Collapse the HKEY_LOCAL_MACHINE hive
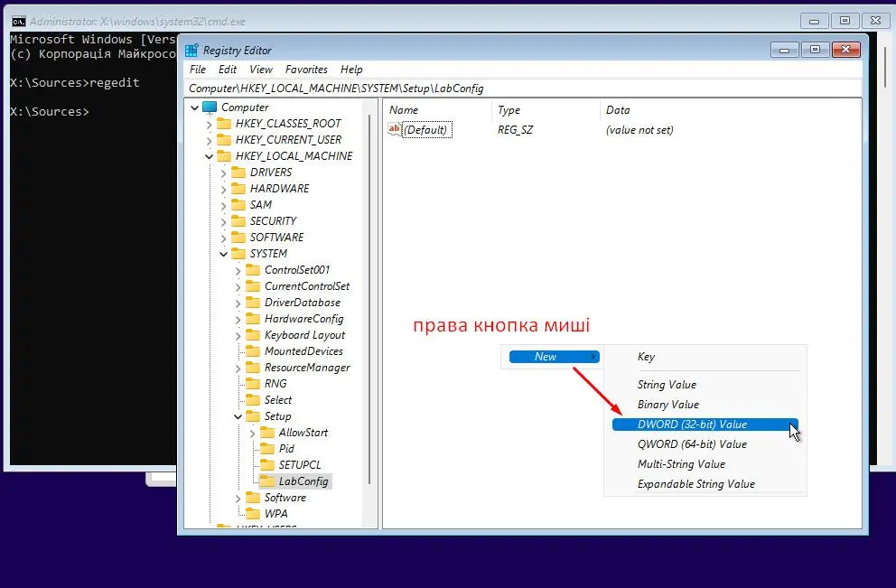The width and height of the screenshot is (896, 588). [x=210, y=156]
